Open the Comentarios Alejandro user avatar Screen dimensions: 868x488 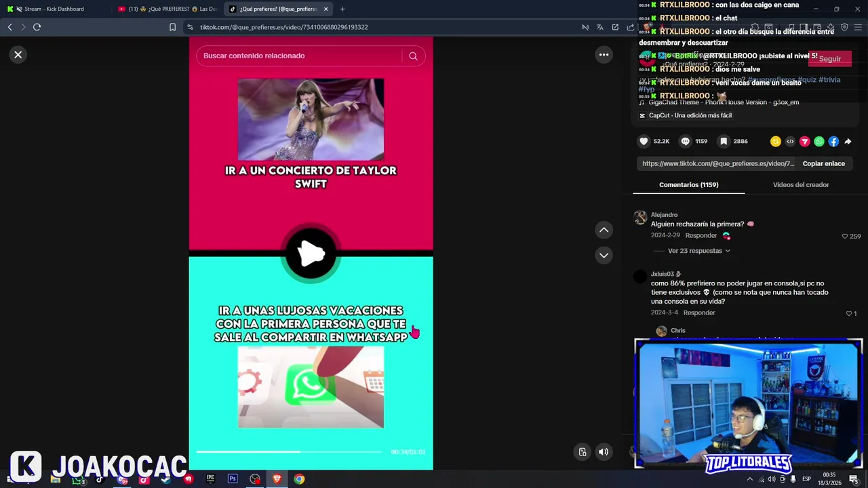(640, 218)
